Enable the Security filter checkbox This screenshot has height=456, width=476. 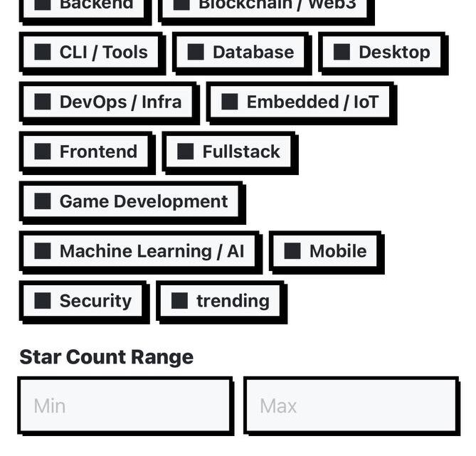[43, 301]
